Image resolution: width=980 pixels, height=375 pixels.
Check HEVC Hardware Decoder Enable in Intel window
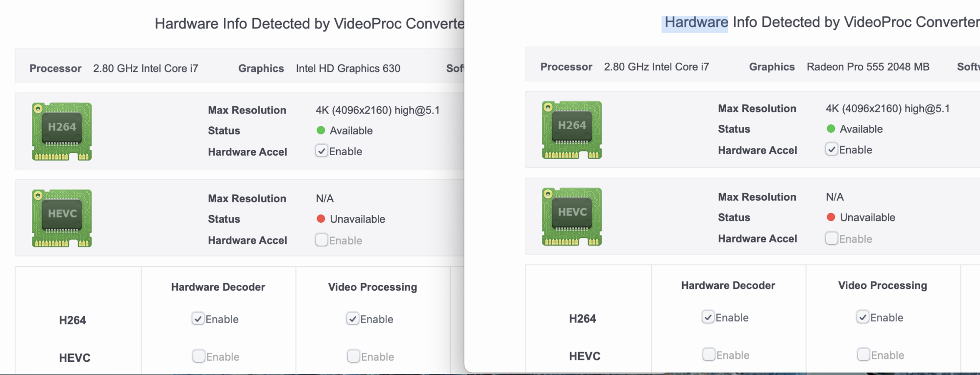198,356
